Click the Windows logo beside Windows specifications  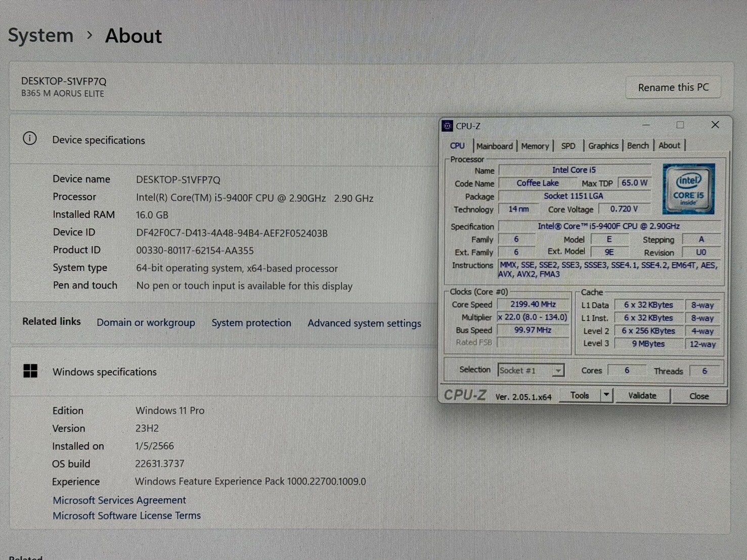point(30,371)
